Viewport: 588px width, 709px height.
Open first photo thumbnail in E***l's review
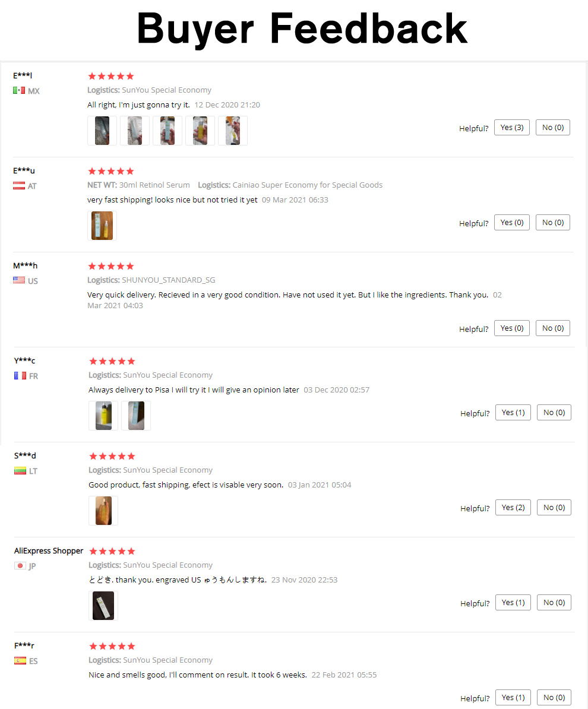point(102,131)
